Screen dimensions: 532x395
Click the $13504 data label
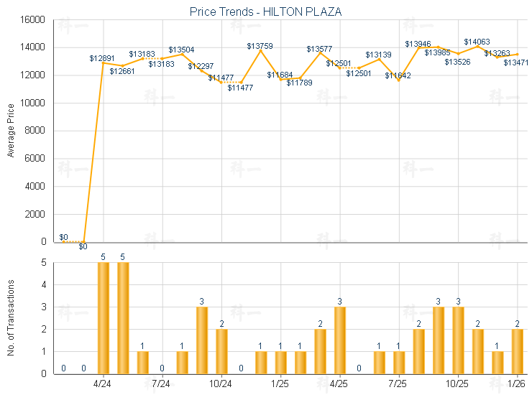point(181,50)
